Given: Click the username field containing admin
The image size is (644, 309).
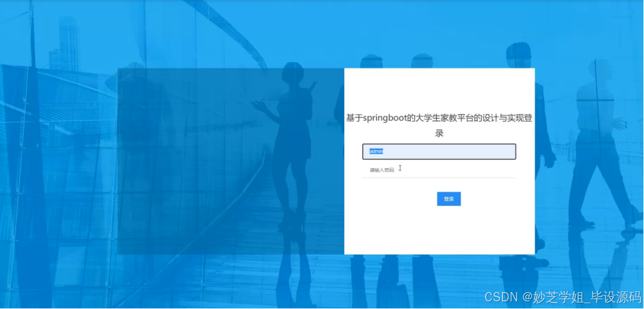Looking at the screenshot, I should [x=439, y=151].
